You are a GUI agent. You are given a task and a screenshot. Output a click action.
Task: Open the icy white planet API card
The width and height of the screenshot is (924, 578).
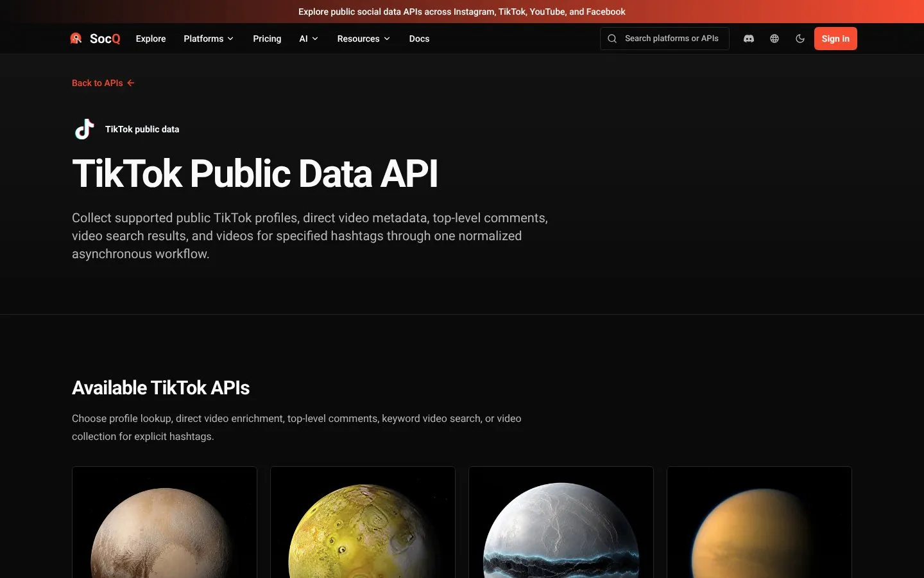[561, 522]
